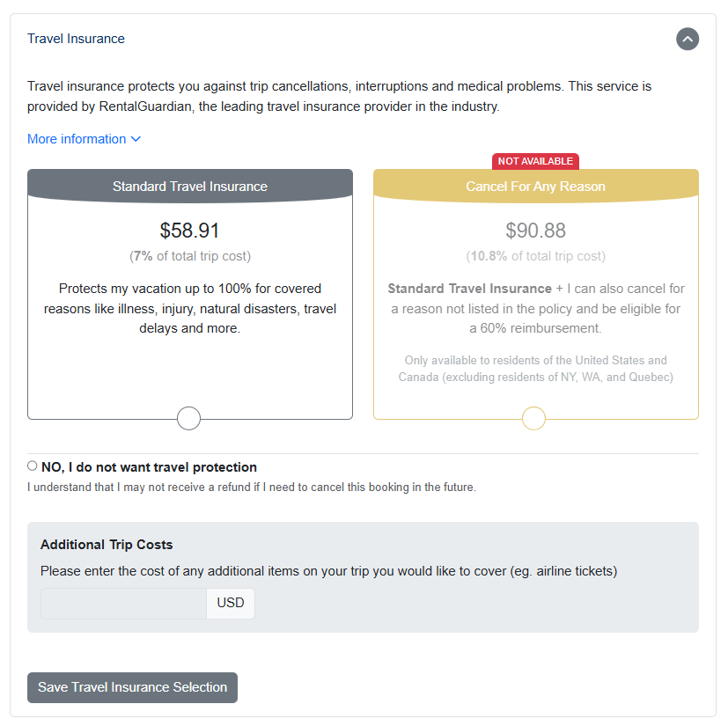Click the Additional Trip Costs input field
The image size is (728, 726).
(x=123, y=604)
